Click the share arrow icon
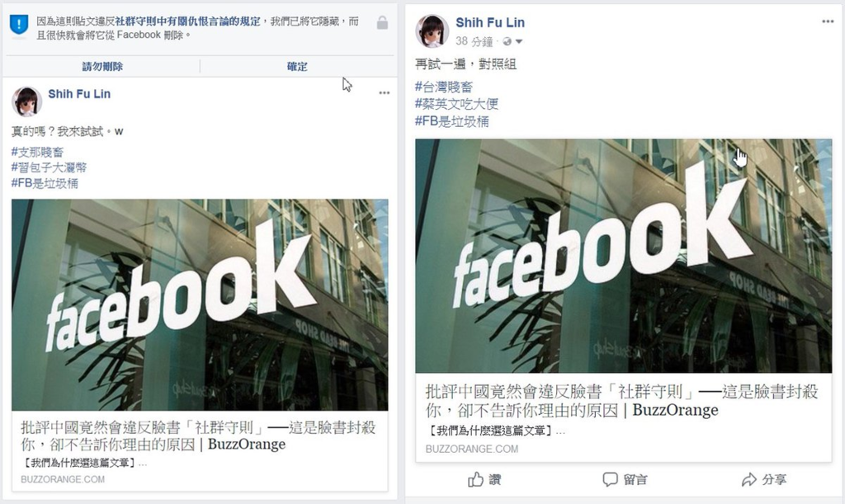This screenshot has width=845, height=504. [x=749, y=479]
